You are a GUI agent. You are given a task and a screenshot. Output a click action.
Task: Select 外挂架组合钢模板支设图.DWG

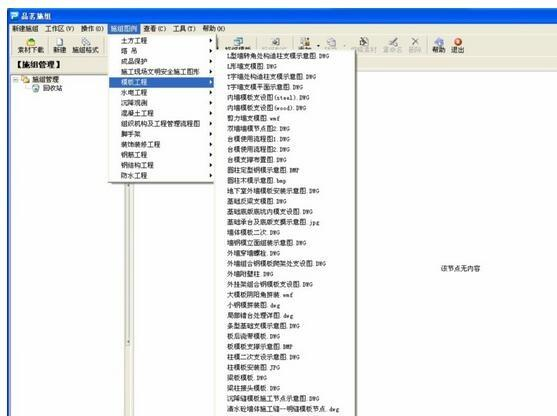(270, 284)
